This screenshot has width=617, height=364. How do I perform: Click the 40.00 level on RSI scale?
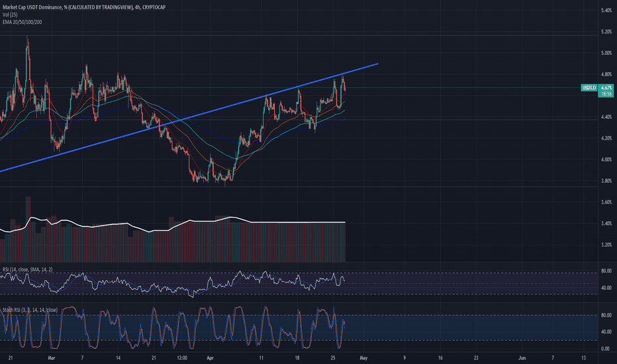(x=606, y=288)
